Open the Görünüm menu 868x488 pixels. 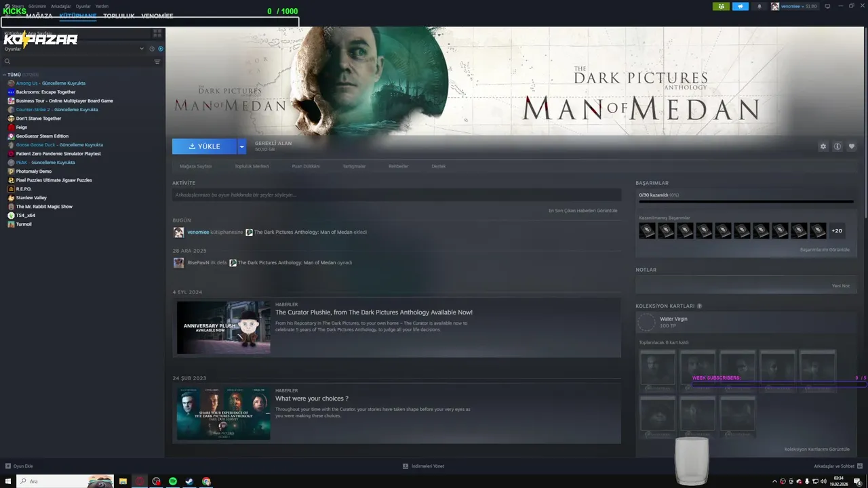37,6
